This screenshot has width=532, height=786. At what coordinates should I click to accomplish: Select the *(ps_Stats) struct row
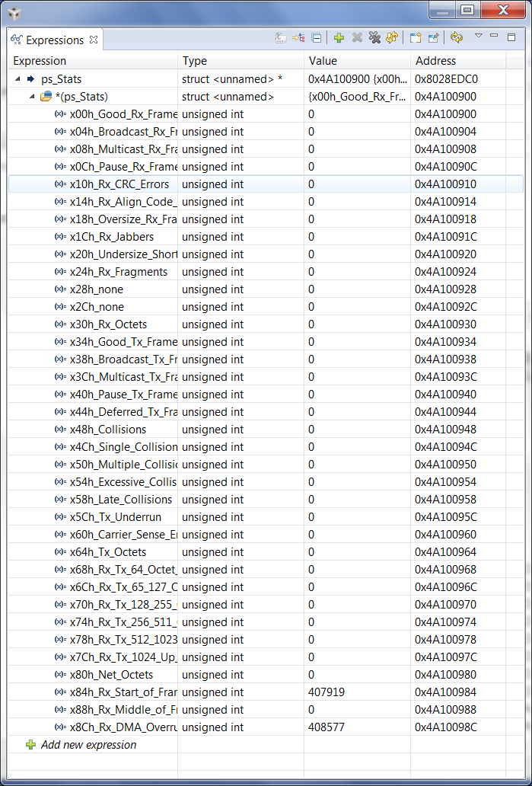tap(266, 96)
